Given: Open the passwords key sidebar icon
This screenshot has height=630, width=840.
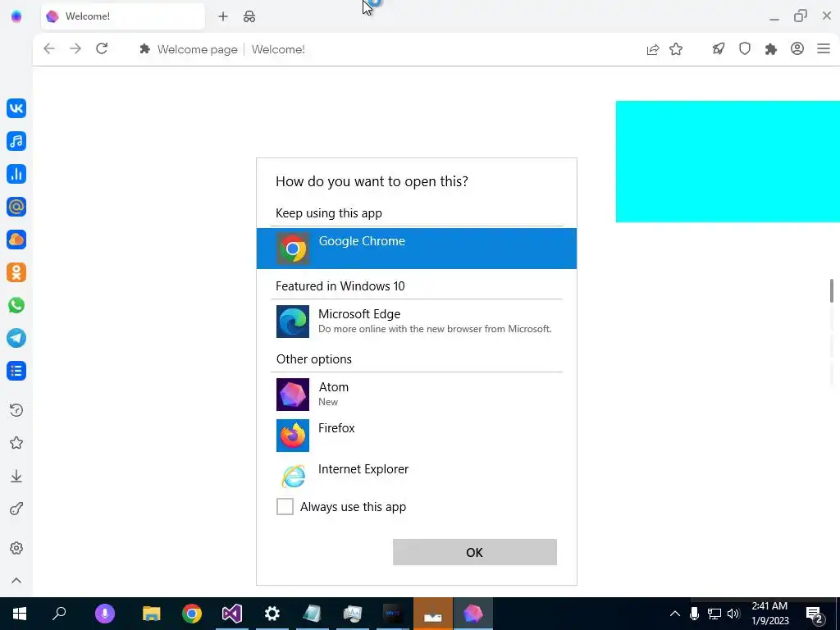Looking at the screenshot, I should (16, 509).
